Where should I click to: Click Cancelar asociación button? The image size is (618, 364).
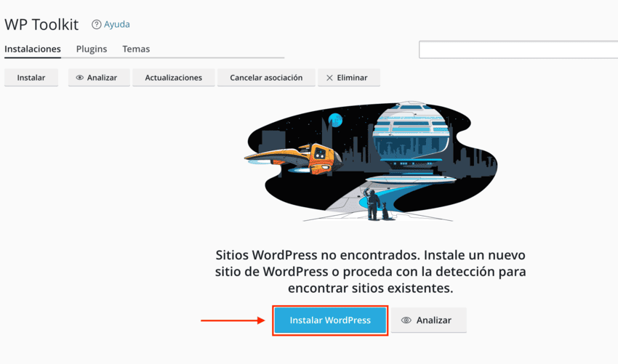click(x=266, y=78)
